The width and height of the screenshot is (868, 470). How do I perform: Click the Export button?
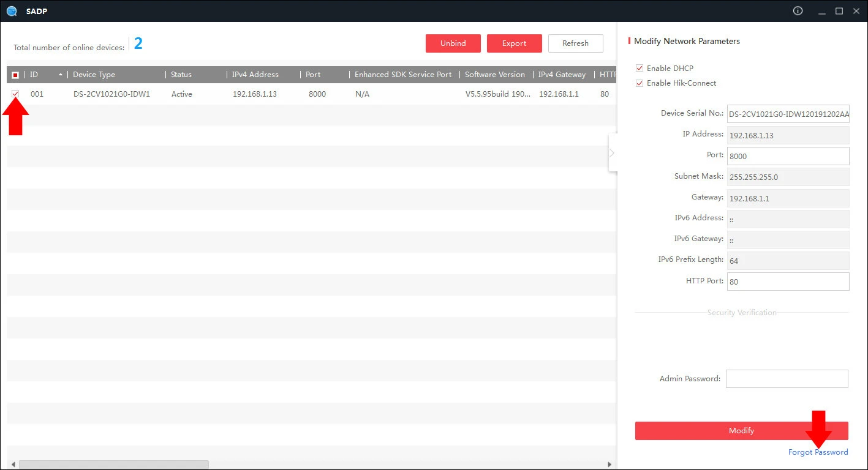[x=514, y=43]
